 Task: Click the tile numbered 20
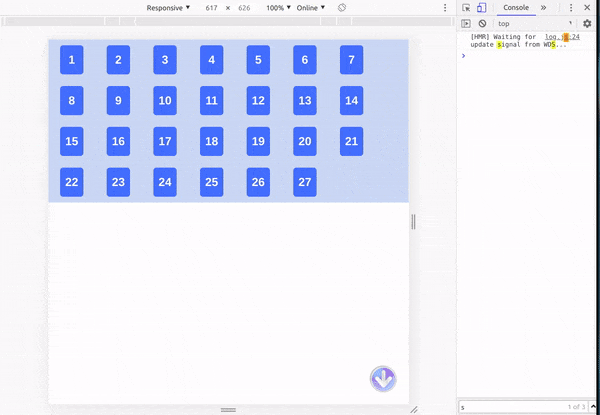pos(305,142)
